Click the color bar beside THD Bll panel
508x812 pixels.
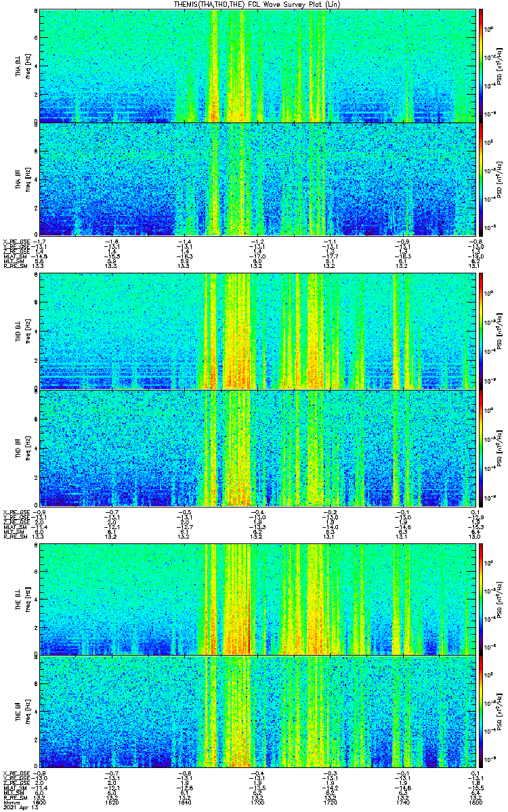pos(481,448)
